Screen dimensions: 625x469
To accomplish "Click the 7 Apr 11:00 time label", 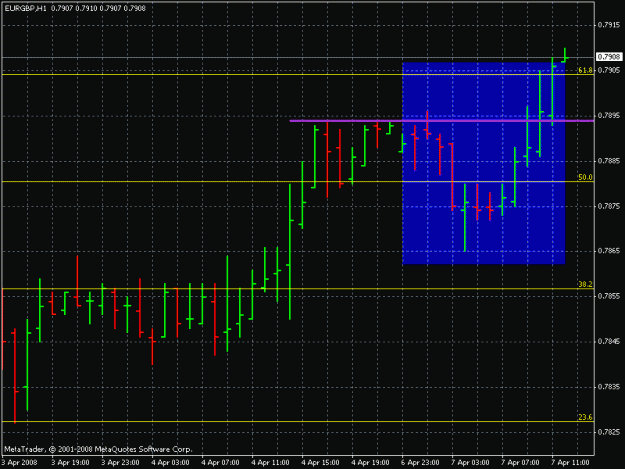I will point(570,463).
